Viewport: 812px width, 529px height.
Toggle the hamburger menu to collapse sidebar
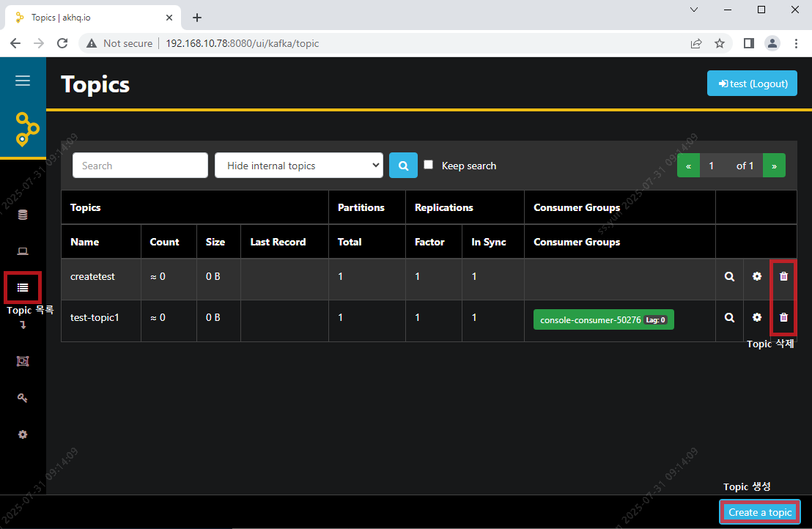click(23, 81)
